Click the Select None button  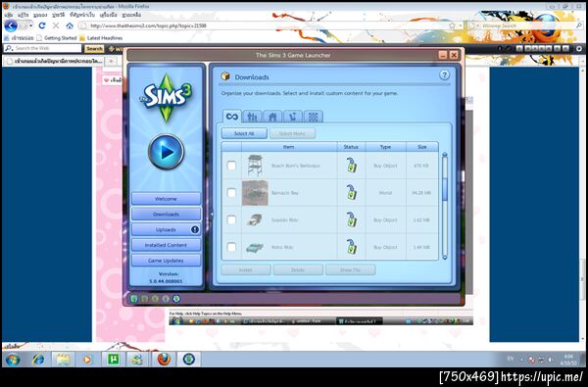292,133
